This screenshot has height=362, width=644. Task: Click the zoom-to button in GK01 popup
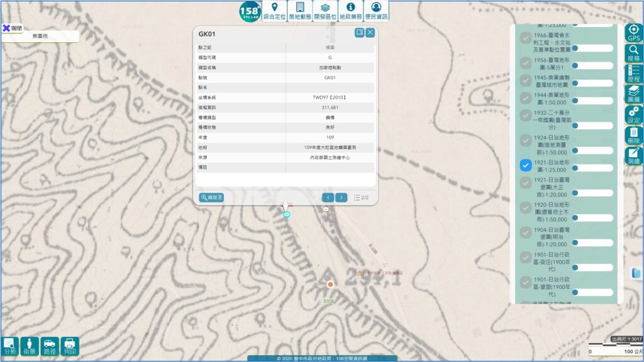click(x=211, y=197)
